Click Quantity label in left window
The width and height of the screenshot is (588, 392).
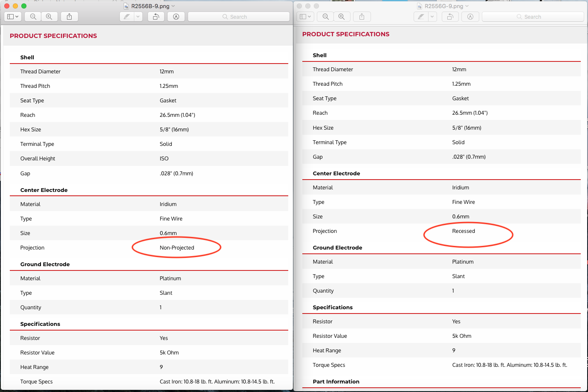(31, 308)
